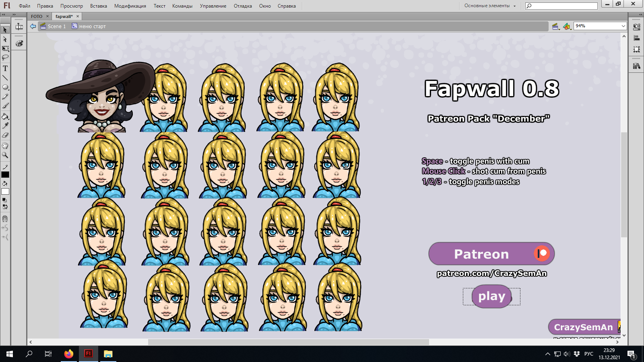The height and width of the screenshot is (362, 644).
Task: Open the Просмотр menu
Action: pyautogui.click(x=72, y=6)
